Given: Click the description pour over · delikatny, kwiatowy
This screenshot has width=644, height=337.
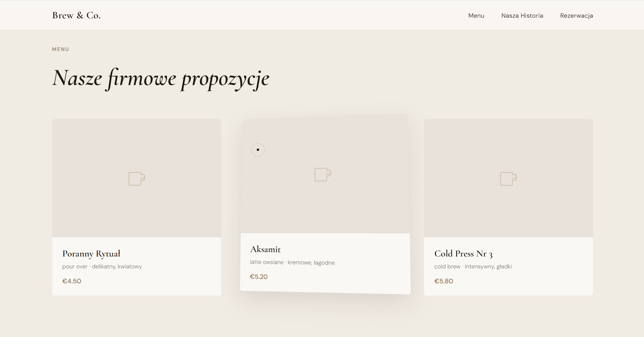Looking at the screenshot, I should (102, 267).
